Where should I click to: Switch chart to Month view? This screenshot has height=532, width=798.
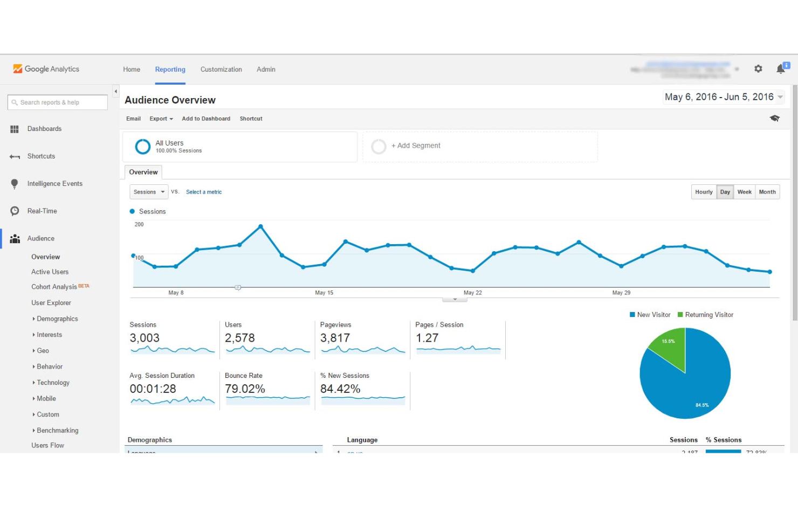coord(767,192)
